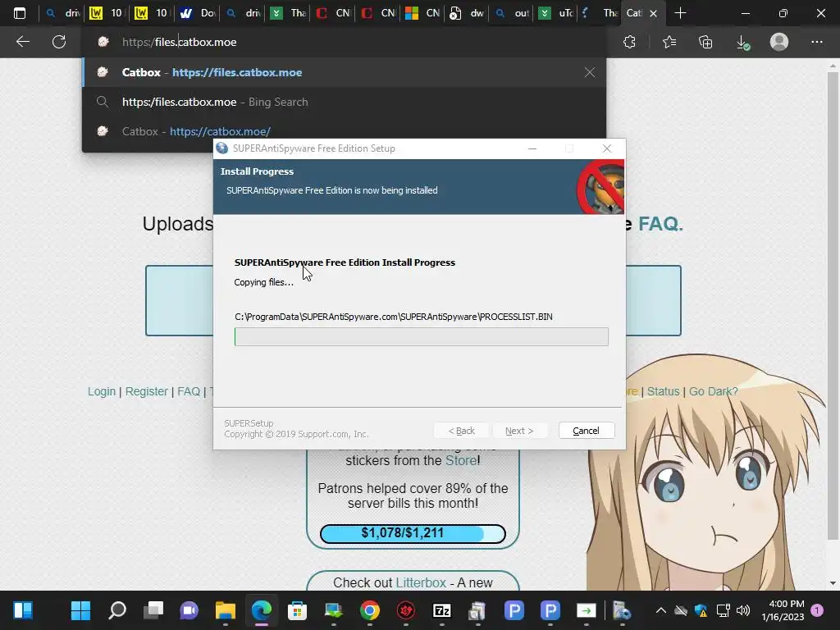Click the installer Next button
The width and height of the screenshot is (840, 630).
tap(519, 431)
